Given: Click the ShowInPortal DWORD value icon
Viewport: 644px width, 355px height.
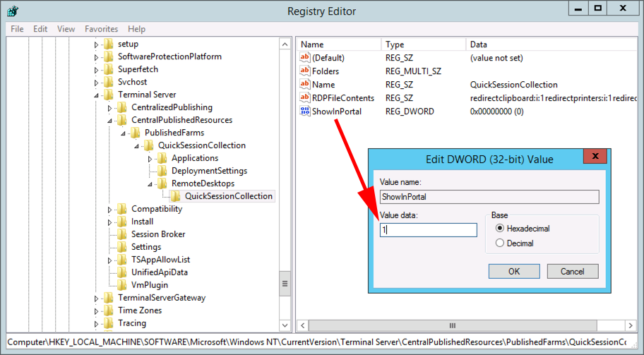Looking at the screenshot, I should 305,112.
